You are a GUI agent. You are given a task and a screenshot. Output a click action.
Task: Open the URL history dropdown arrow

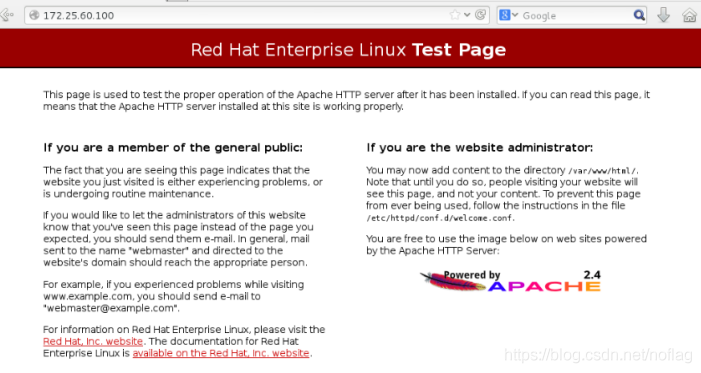[467, 15]
